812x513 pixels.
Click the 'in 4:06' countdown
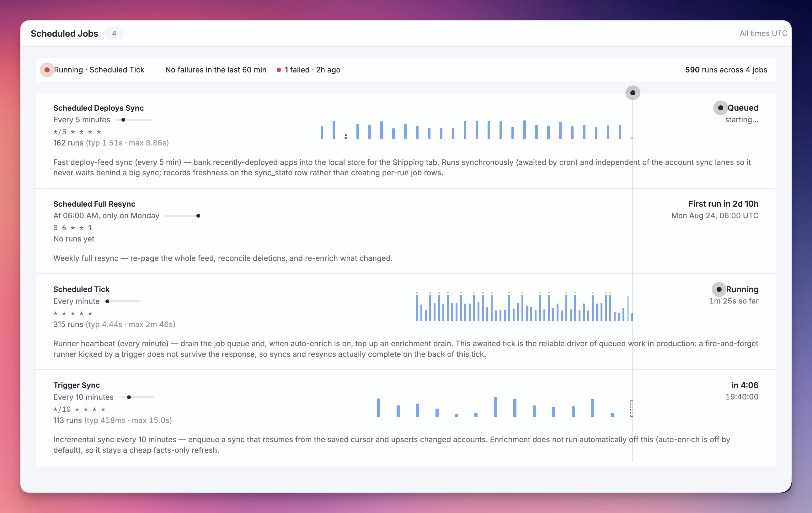745,385
